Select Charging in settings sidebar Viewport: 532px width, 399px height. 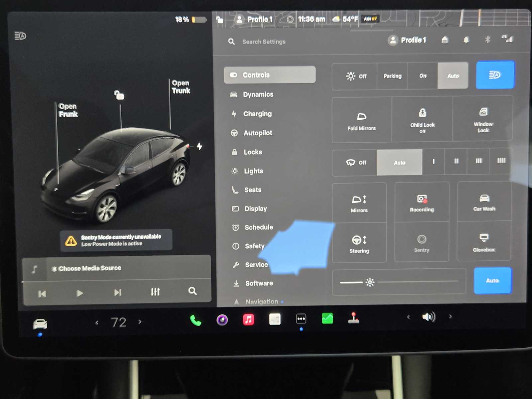(257, 114)
